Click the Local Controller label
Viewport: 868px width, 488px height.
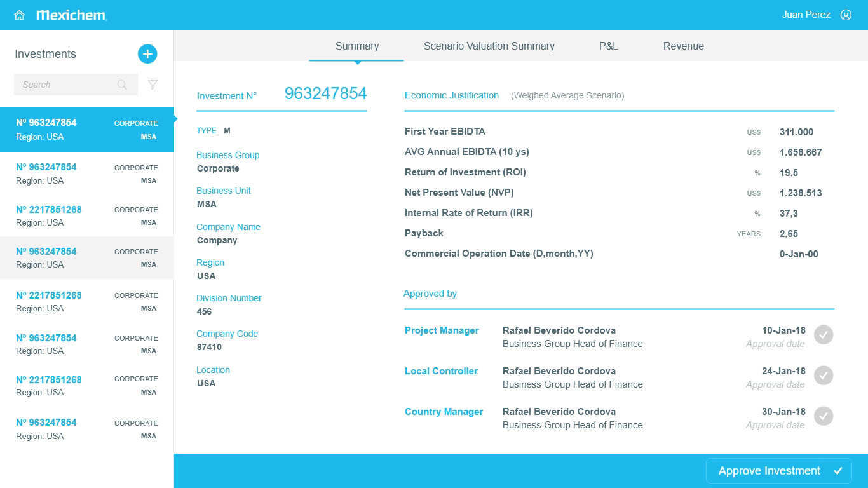pyautogui.click(x=441, y=371)
